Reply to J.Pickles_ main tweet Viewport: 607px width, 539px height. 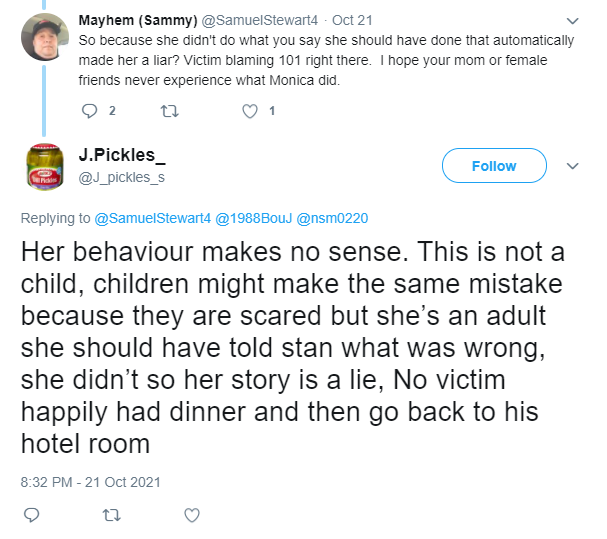pyautogui.click(x=31, y=515)
